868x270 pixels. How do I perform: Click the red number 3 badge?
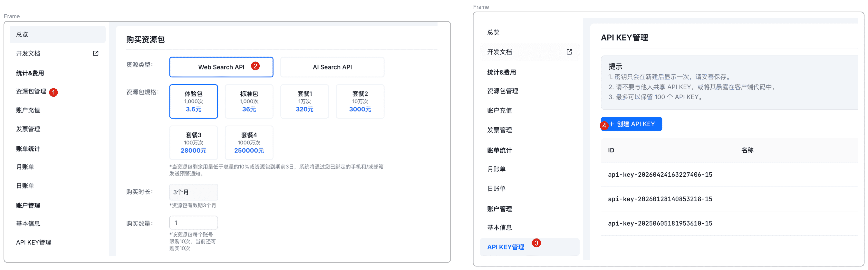[x=536, y=243]
